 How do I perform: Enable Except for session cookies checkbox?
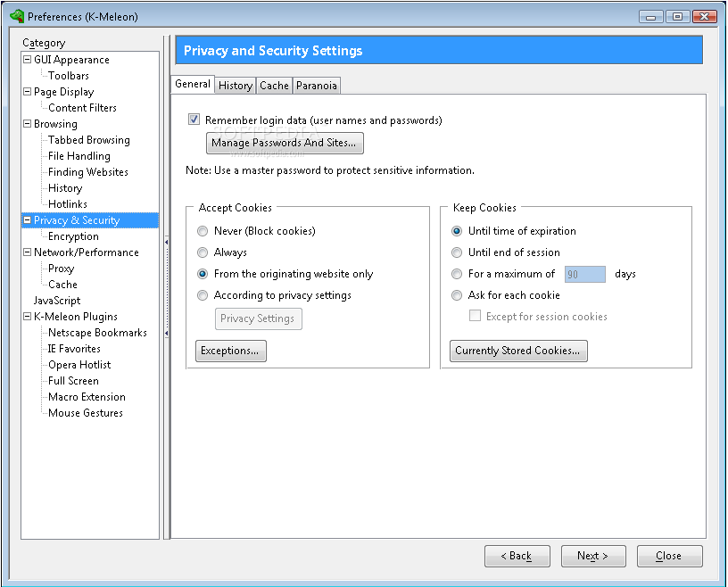pos(475,316)
